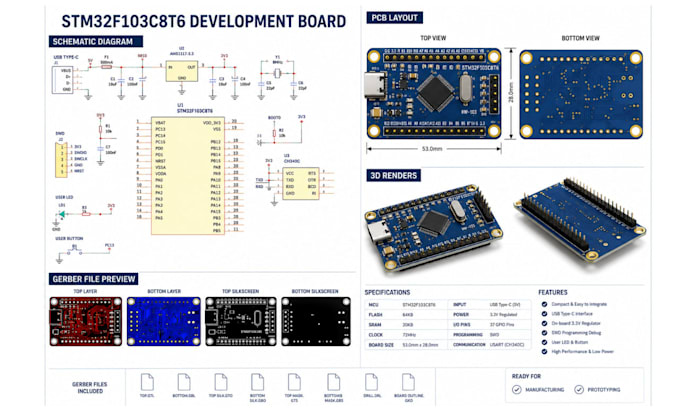Click the POWER 3.3V Regulated entry
The height and width of the screenshot is (409, 680).
click(x=490, y=314)
